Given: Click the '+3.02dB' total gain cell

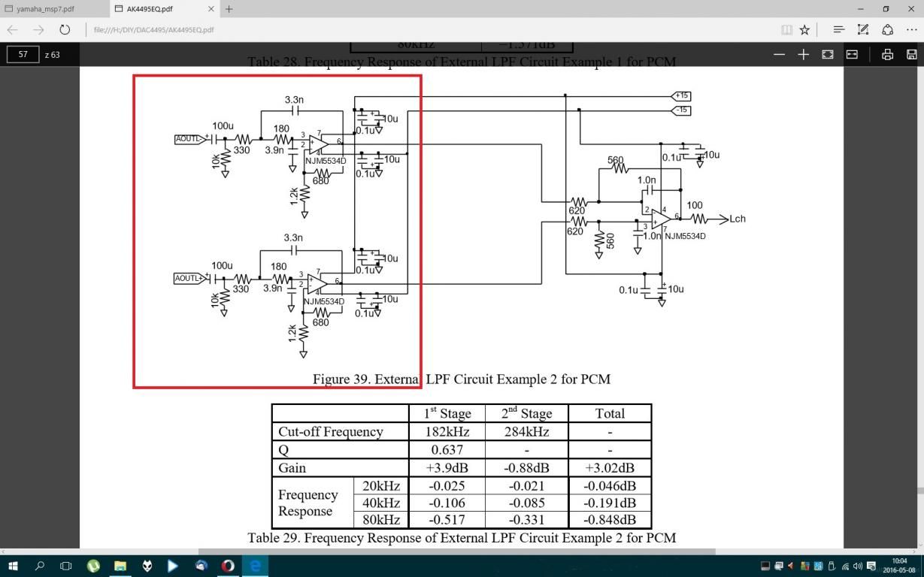Looking at the screenshot, I should pyautogui.click(x=610, y=467).
